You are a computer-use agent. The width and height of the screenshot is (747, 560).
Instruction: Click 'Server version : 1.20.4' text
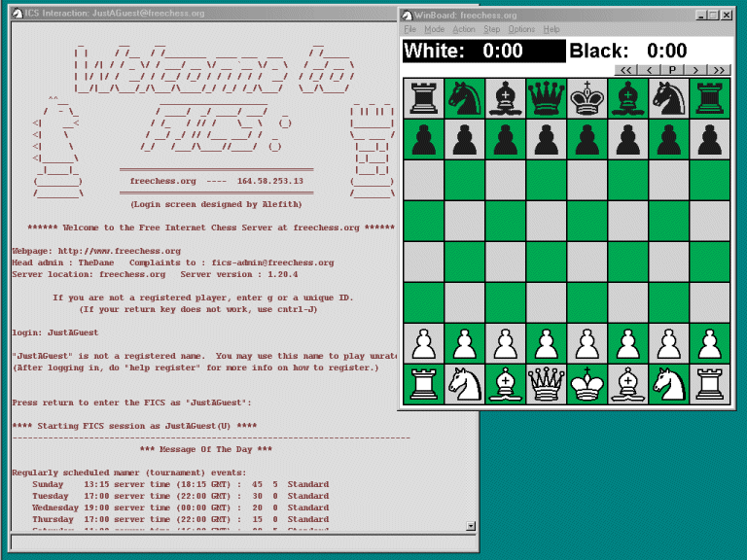point(239,274)
